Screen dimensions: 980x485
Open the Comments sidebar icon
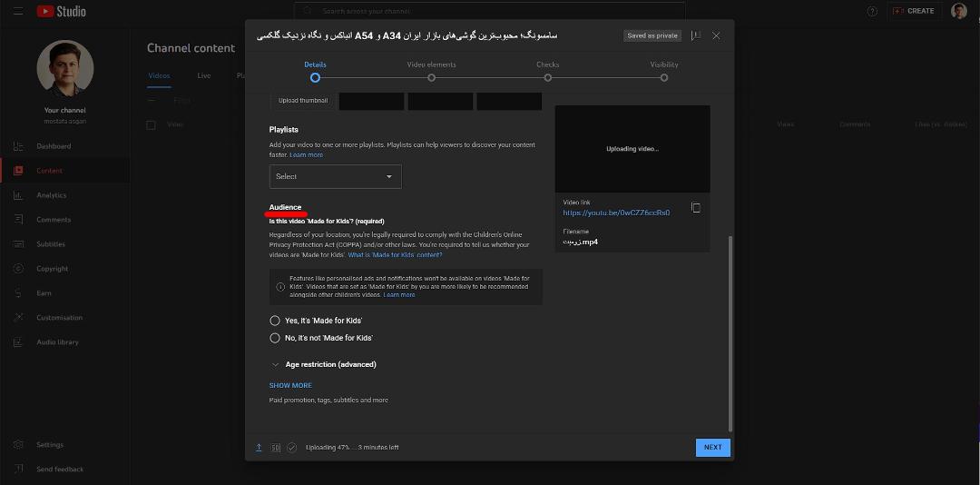coord(18,220)
